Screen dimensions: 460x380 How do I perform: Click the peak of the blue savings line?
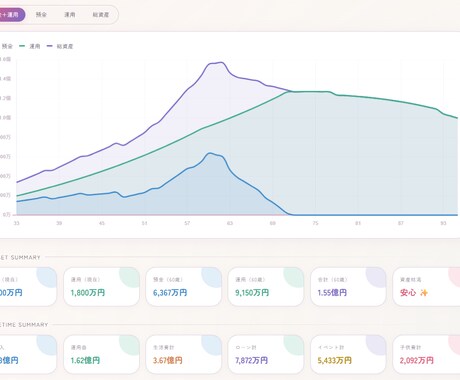(209, 153)
